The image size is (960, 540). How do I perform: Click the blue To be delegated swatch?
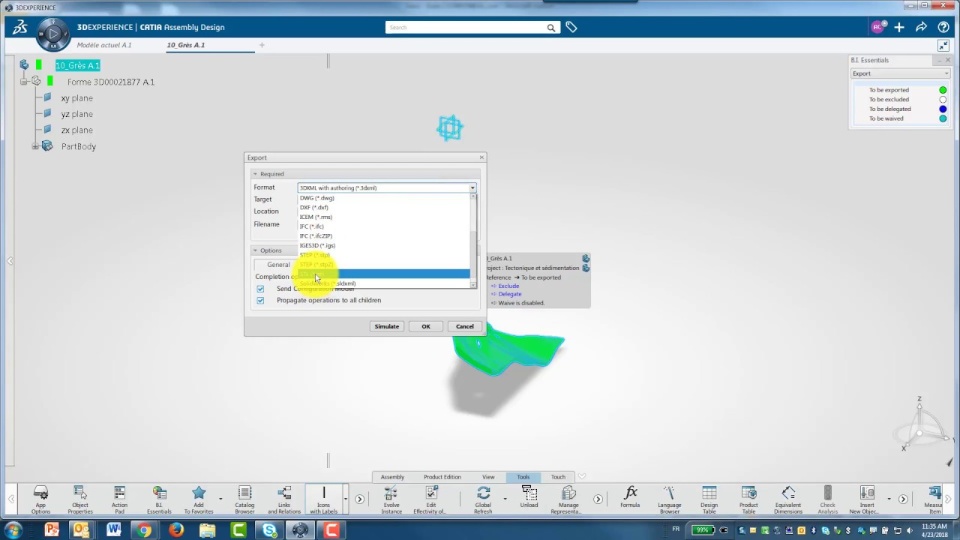point(943,109)
